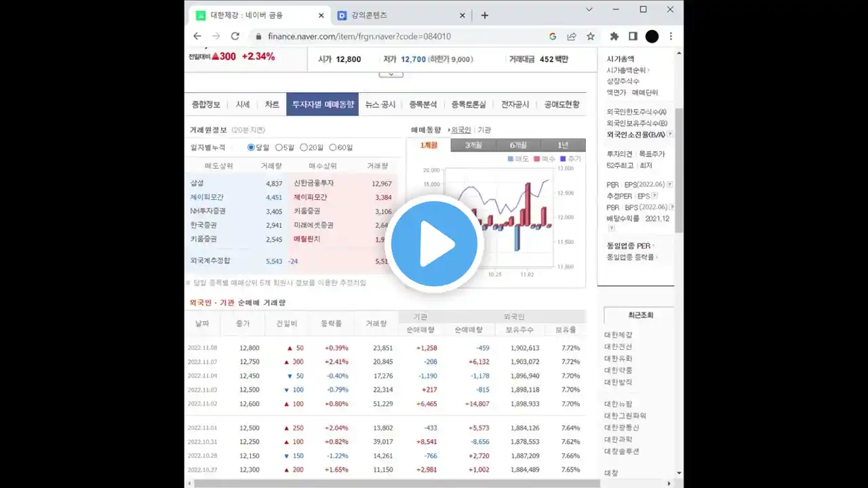
Task: Open Google Translate icon in address bar
Action: 553,36
